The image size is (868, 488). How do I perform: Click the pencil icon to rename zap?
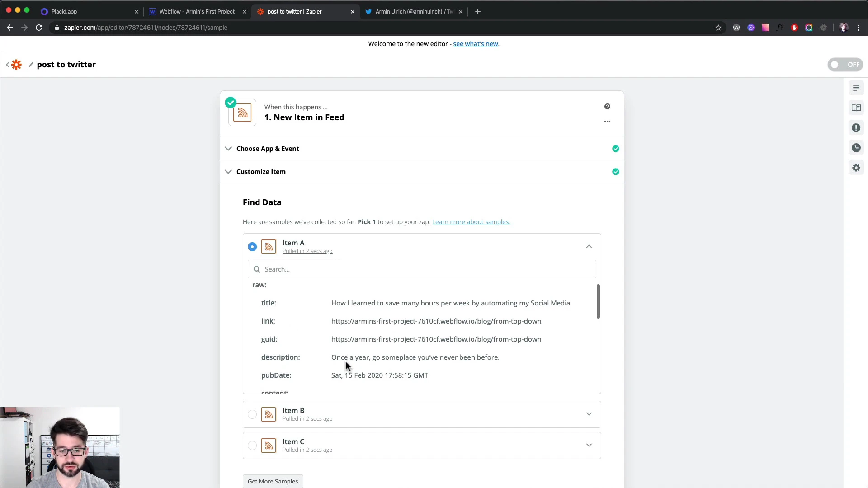coord(31,65)
